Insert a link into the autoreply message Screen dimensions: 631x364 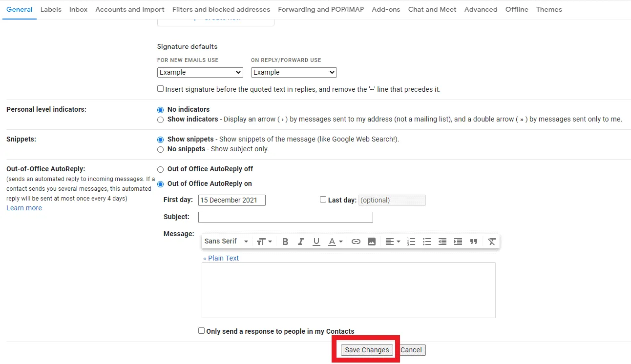pyautogui.click(x=356, y=241)
